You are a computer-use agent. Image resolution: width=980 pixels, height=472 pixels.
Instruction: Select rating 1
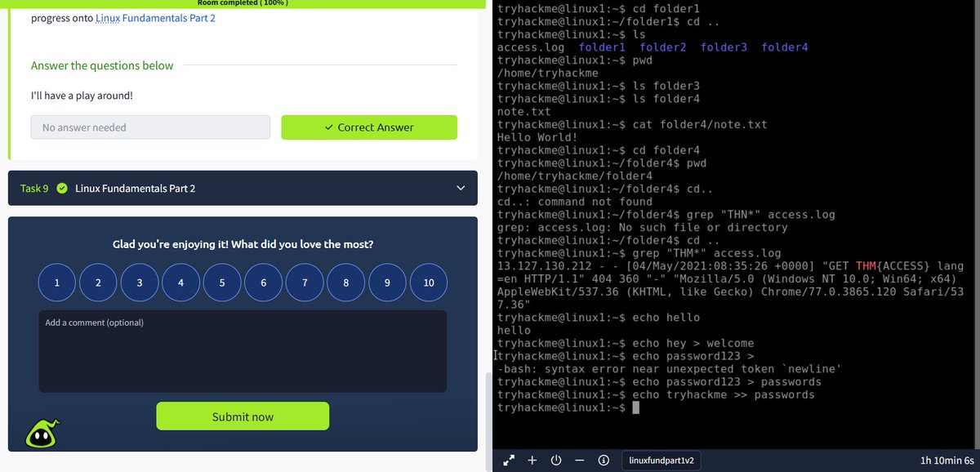tap(57, 283)
